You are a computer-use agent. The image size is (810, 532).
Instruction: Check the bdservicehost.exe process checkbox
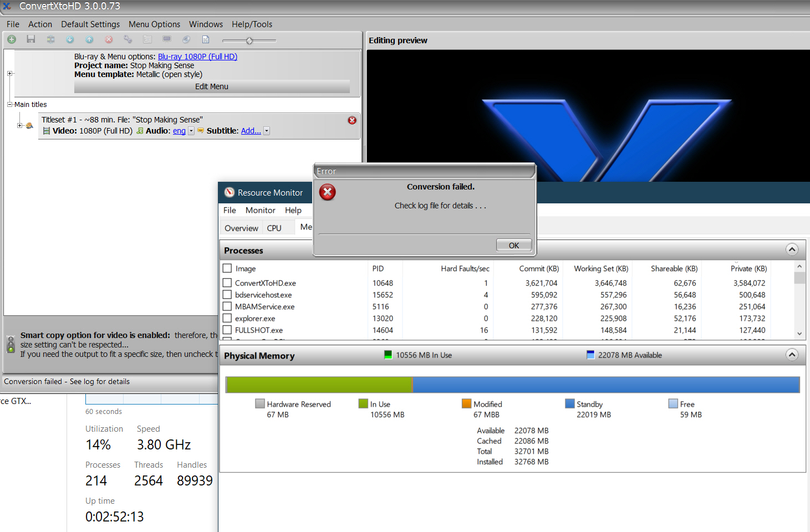227,295
